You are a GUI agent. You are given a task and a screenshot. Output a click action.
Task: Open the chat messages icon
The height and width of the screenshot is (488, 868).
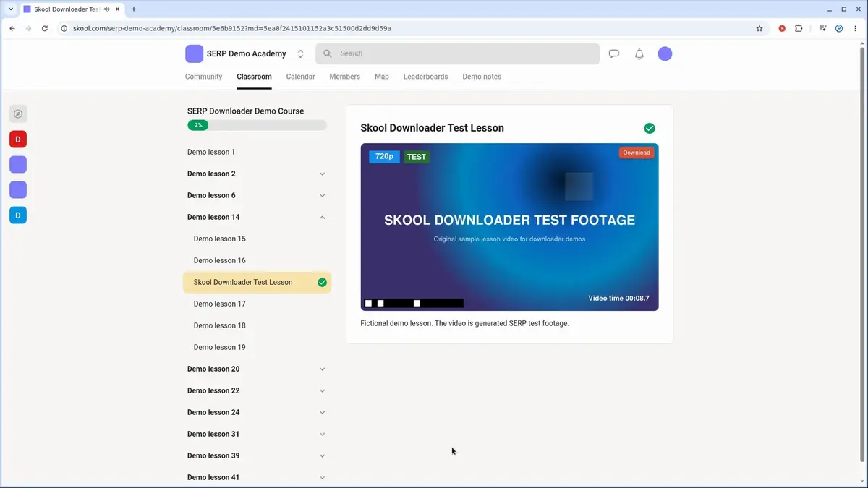tap(614, 53)
